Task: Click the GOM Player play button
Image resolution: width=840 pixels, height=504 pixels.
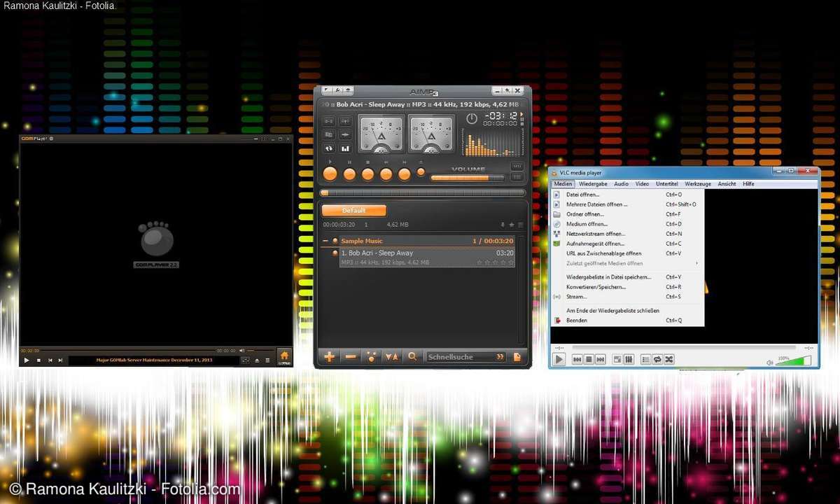Action: [x=27, y=360]
